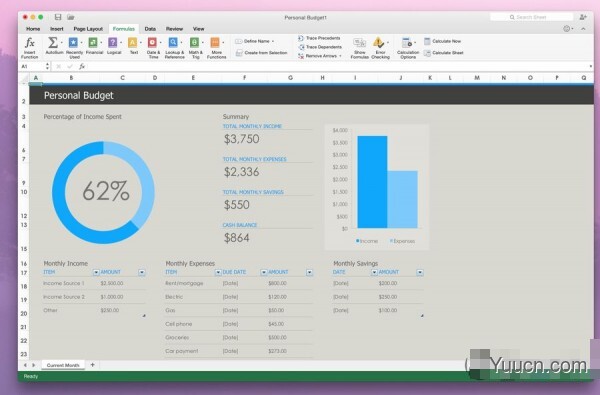Image resolution: width=600 pixels, height=395 pixels.
Task: Open Monthly Savings AMOUNT filter dropdown
Action: click(420, 272)
